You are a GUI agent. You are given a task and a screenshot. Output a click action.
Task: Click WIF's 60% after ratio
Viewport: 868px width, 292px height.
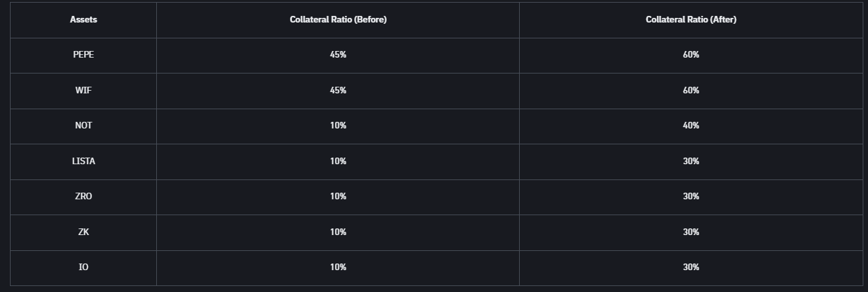click(x=691, y=90)
